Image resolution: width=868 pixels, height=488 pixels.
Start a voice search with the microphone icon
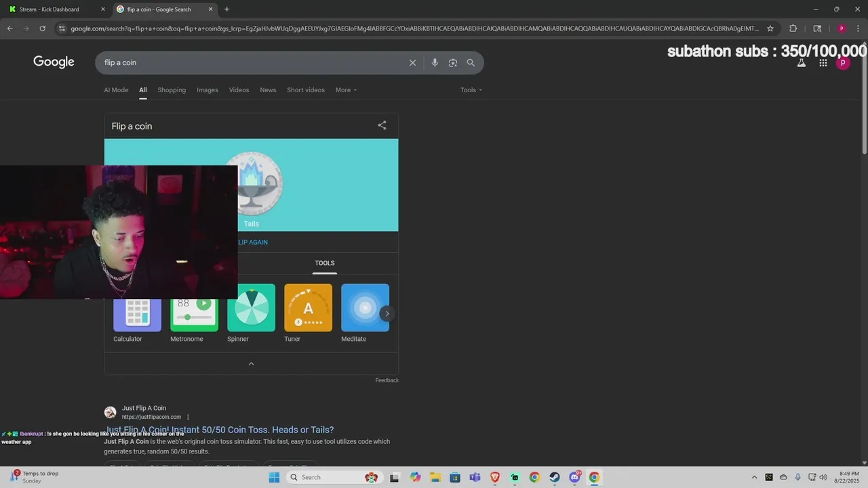tap(435, 62)
